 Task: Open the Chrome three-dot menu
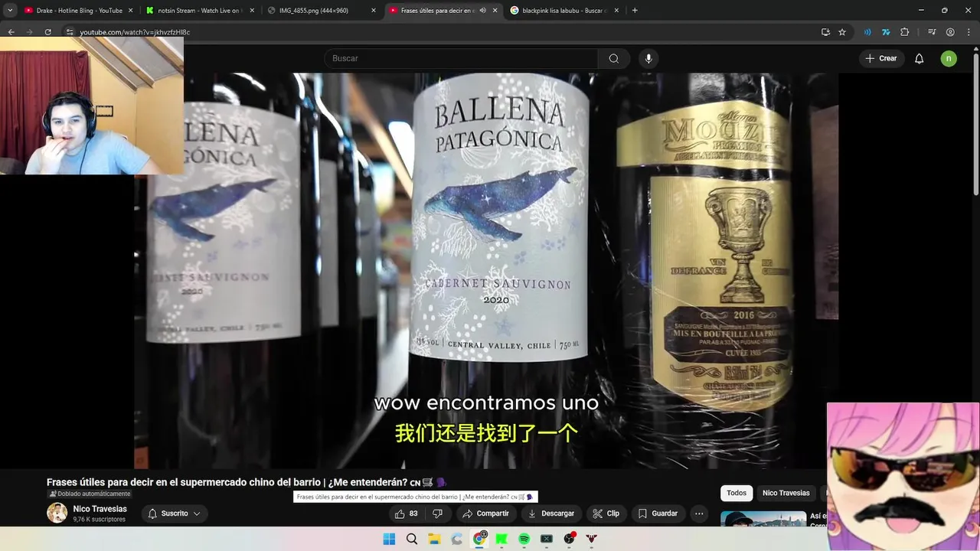[x=969, y=32]
